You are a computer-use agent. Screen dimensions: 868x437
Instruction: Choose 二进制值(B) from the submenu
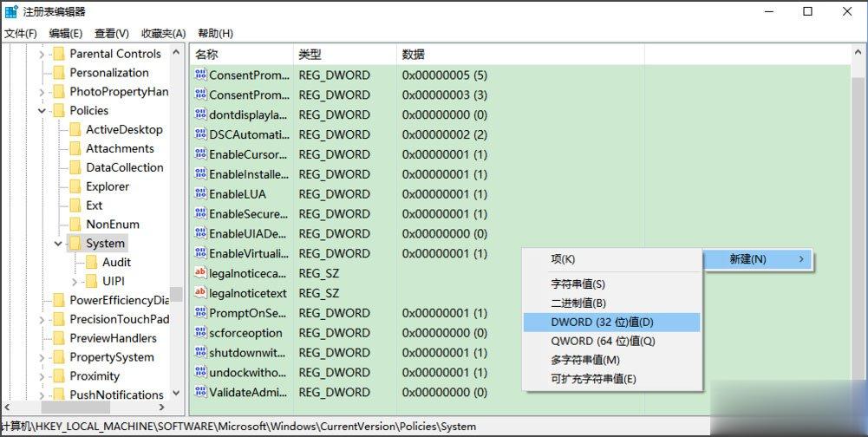pos(611,303)
